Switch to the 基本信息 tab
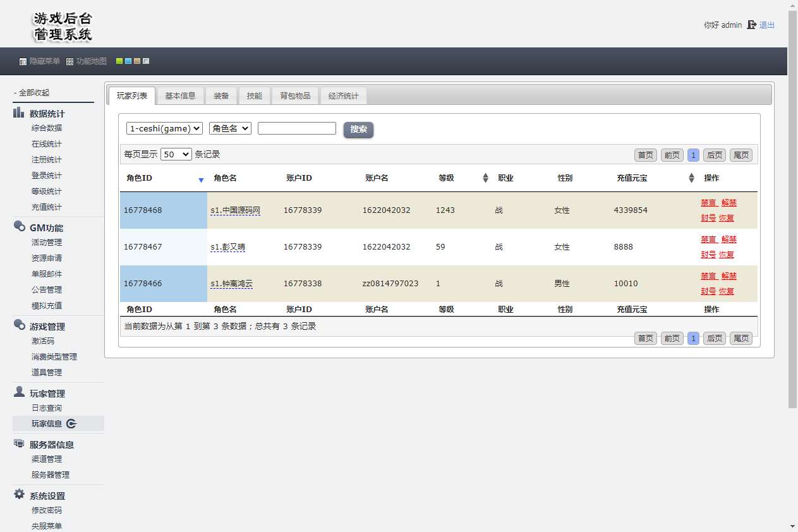Image resolution: width=798 pixels, height=532 pixels. pyautogui.click(x=180, y=96)
